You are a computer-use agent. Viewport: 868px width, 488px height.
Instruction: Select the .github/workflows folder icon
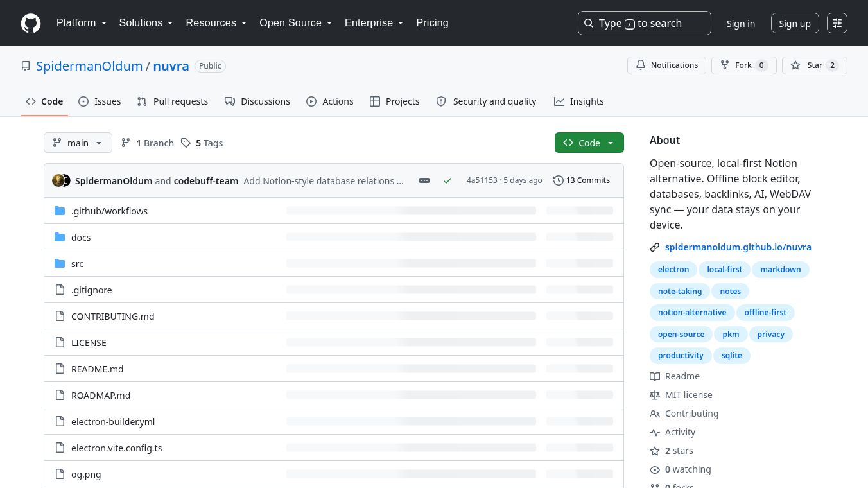[60, 211]
